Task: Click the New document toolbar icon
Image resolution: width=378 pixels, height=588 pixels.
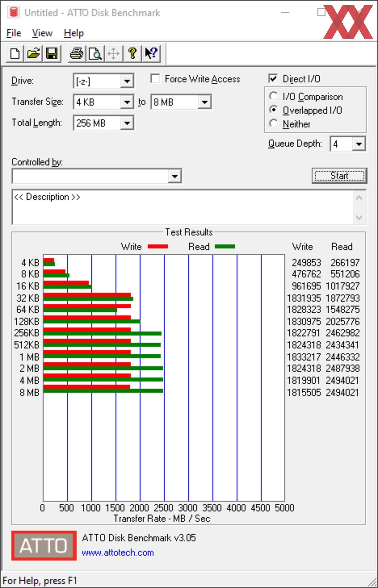Action: point(15,53)
